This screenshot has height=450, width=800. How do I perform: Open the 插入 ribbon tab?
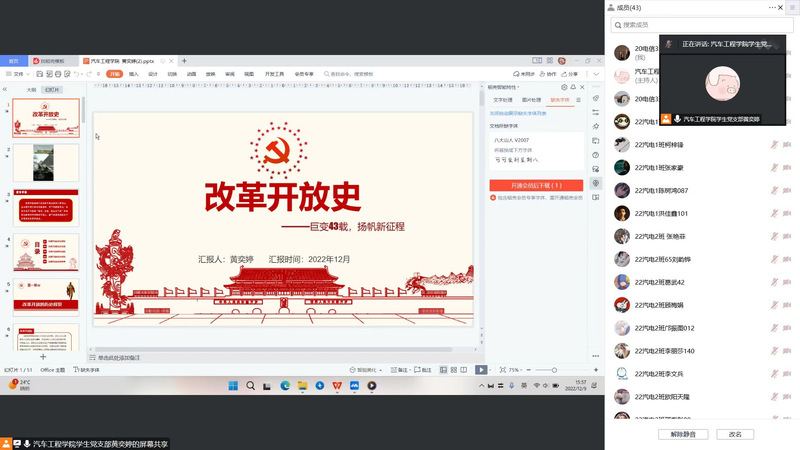pyautogui.click(x=134, y=74)
